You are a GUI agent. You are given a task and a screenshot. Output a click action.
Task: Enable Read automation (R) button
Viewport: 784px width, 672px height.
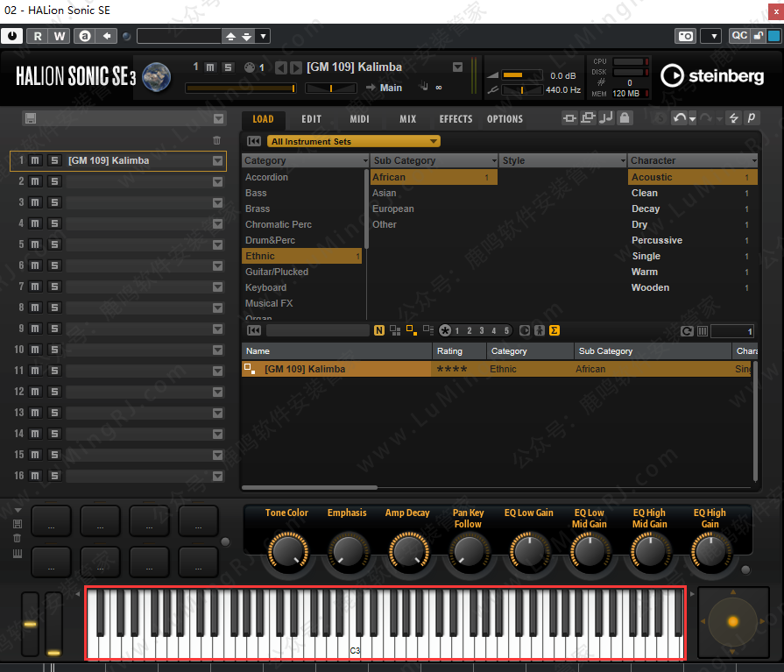(38, 36)
